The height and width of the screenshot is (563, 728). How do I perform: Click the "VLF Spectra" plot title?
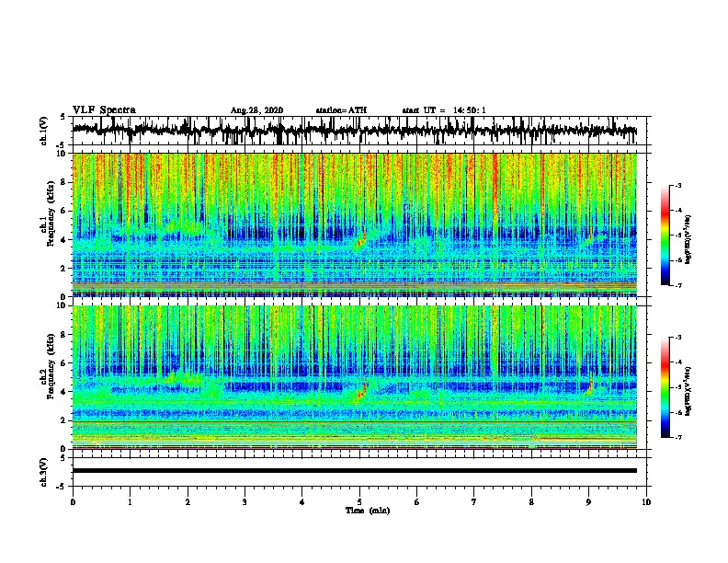pyautogui.click(x=104, y=110)
